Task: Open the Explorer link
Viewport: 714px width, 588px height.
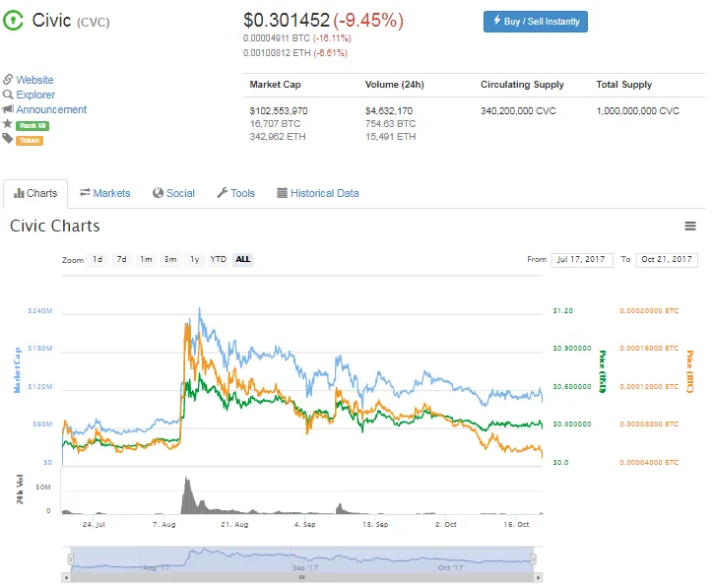Action: tap(35, 95)
